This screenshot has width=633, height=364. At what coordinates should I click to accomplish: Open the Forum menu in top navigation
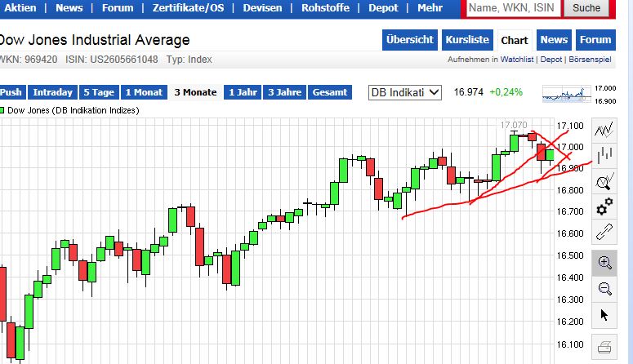point(118,7)
